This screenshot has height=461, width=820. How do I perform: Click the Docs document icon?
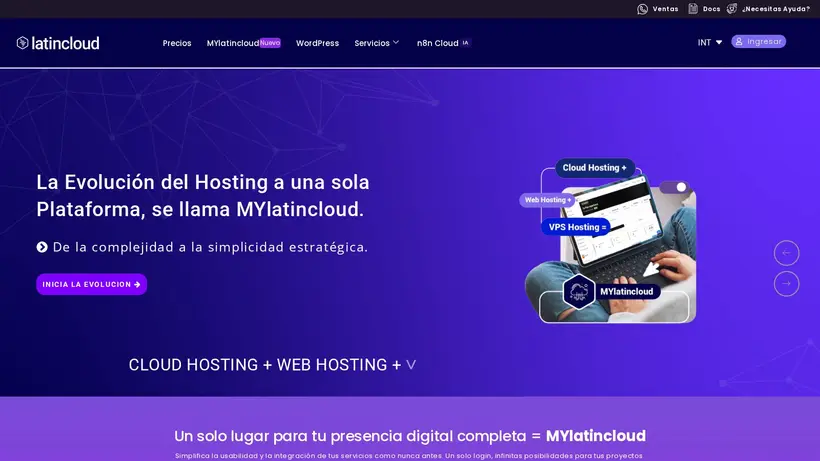(693, 8)
